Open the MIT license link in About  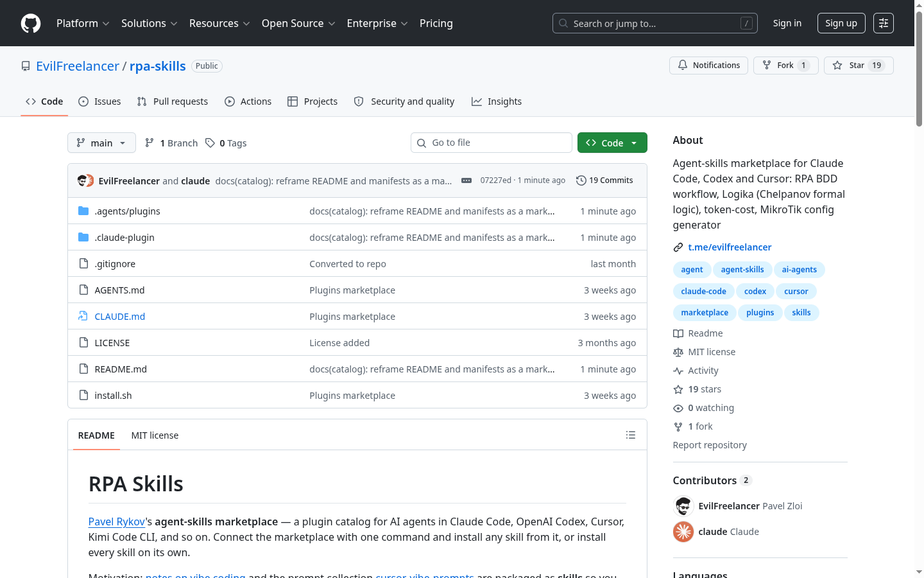click(705, 352)
